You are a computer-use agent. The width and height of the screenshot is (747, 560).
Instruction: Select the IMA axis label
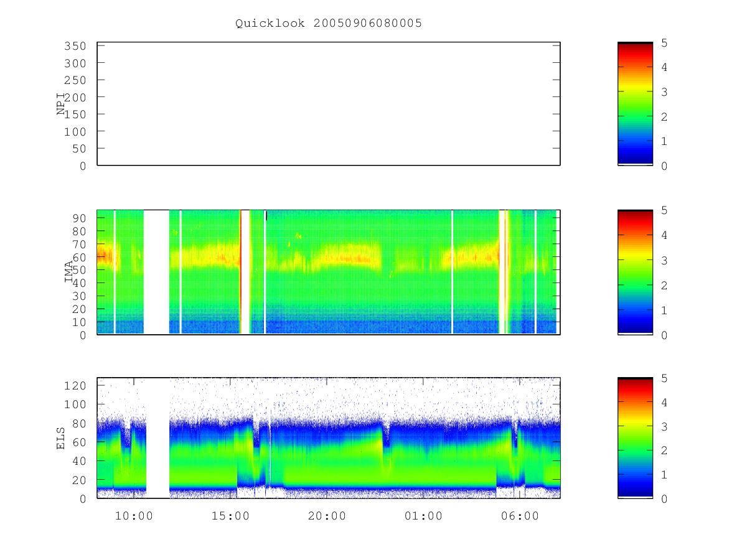click(69, 272)
